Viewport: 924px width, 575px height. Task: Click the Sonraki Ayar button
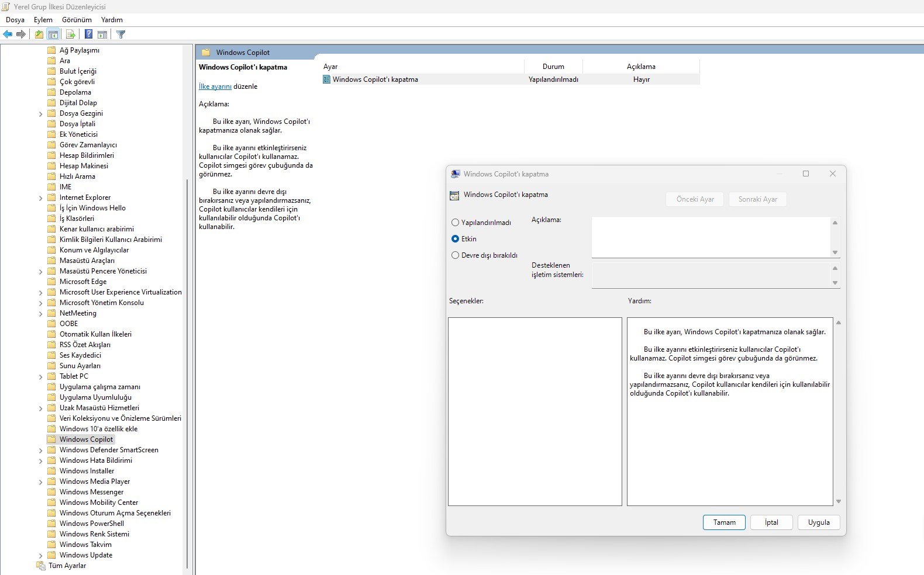tap(757, 199)
